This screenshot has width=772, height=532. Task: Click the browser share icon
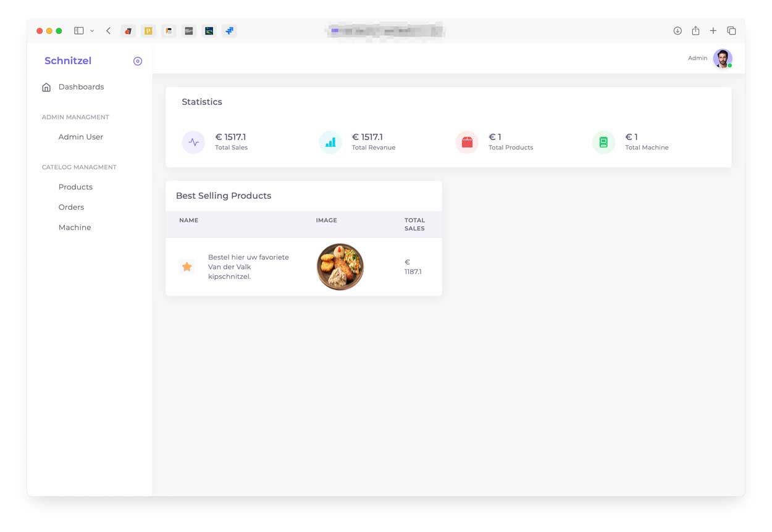click(x=695, y=31)
